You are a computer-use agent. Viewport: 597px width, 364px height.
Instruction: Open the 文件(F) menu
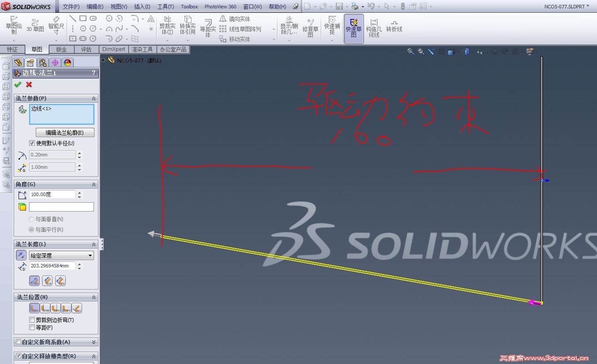click(x=71, y=7)
